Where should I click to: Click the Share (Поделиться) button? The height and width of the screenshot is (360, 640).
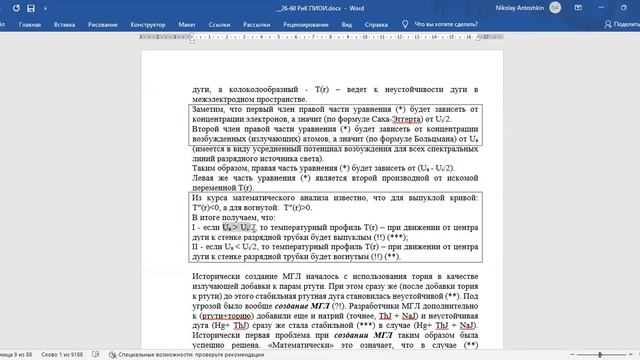pyautogui.click(x=622, y=24)
